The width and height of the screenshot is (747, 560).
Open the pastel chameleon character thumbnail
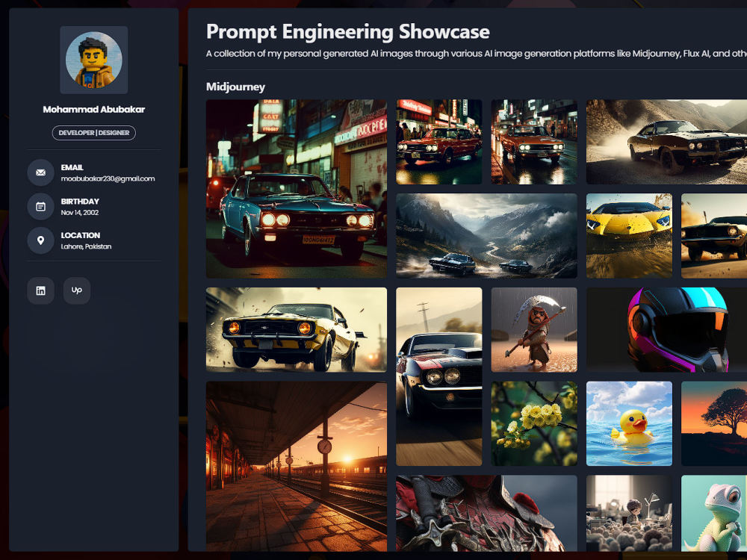(714, 514)
